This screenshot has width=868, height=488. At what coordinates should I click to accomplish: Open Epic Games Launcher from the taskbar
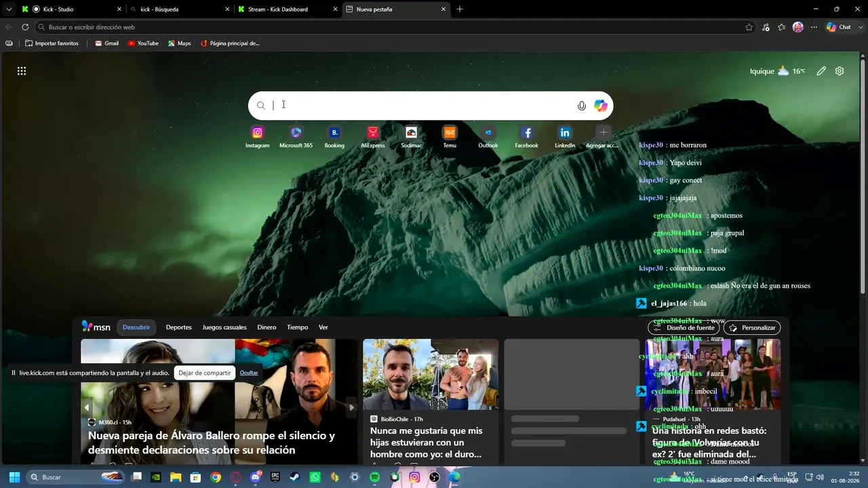pos(275,477)
